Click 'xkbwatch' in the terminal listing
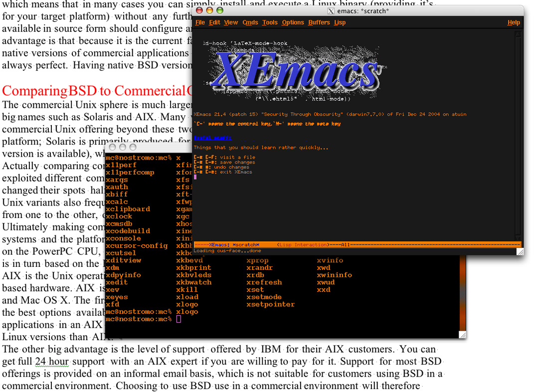Viewport: 536px width, 392px height. (194, 282)
